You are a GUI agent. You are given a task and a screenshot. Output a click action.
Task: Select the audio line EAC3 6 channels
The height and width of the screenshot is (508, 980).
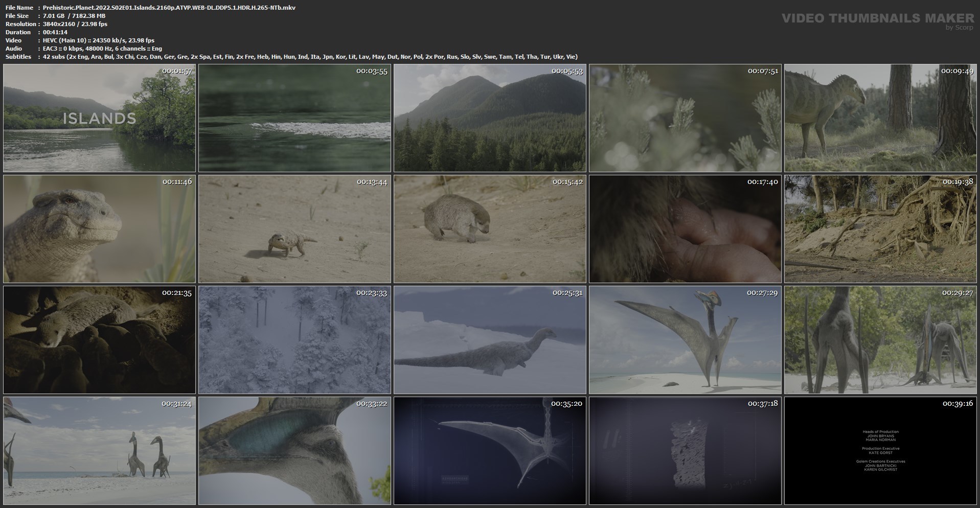coord(102,49)
